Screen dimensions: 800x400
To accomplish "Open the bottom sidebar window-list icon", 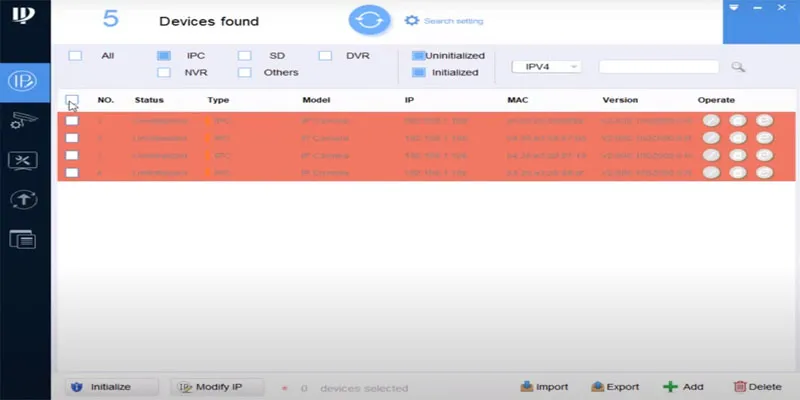I will click(x=22, y=238).
